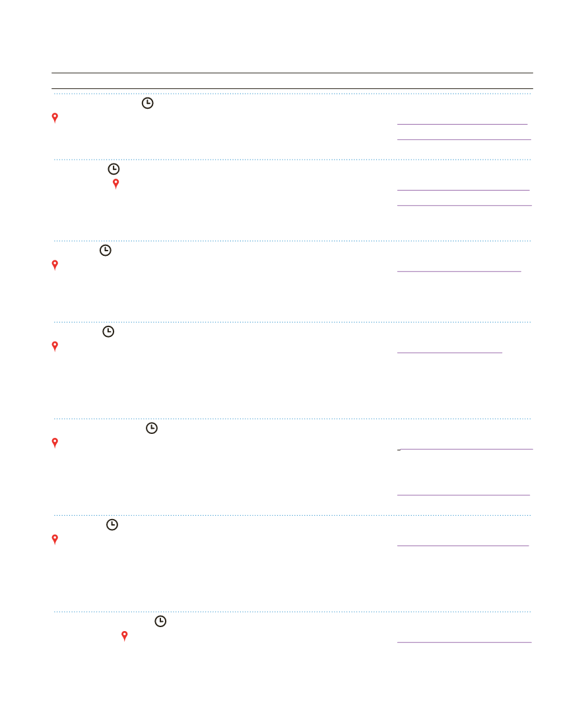The width and height of the screenshot is (584, 728).
Task: Select the third entry's red map pin
Action: (55, 265)
